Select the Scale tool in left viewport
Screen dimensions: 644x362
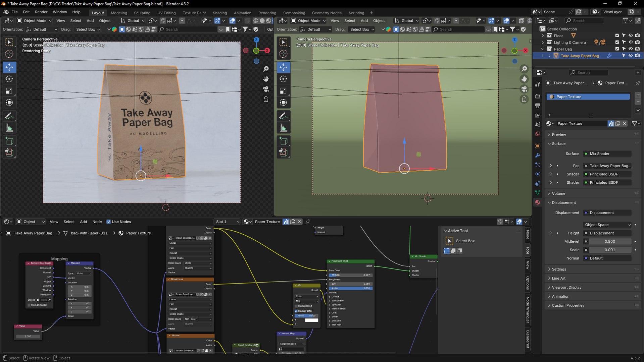click(9, 91)
